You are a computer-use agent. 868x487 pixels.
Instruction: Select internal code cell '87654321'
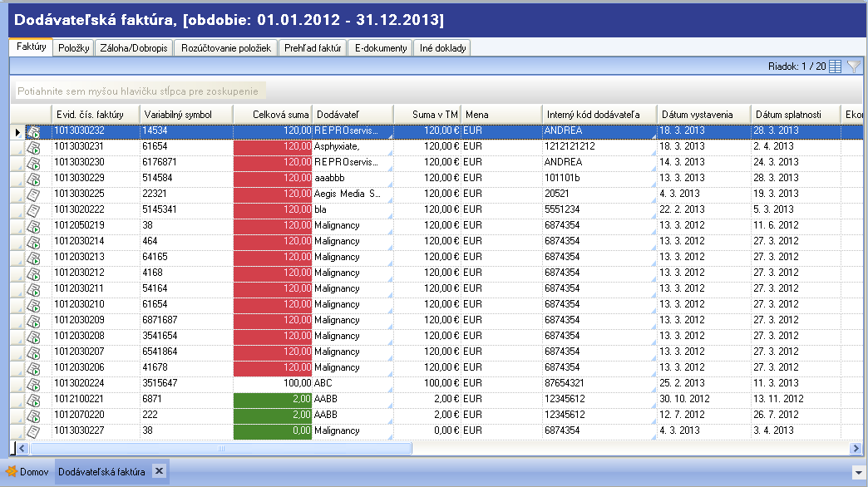(x=599, y=383)
